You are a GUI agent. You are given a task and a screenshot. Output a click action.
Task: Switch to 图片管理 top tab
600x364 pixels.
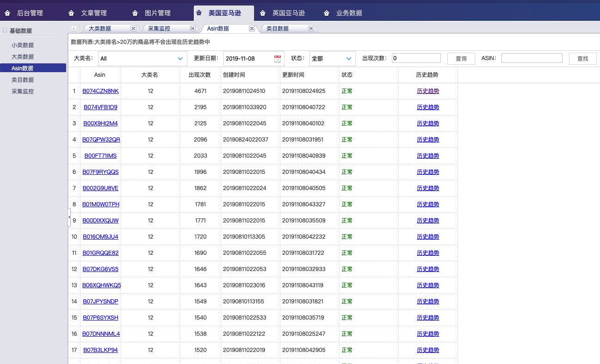tap(158, 13)
